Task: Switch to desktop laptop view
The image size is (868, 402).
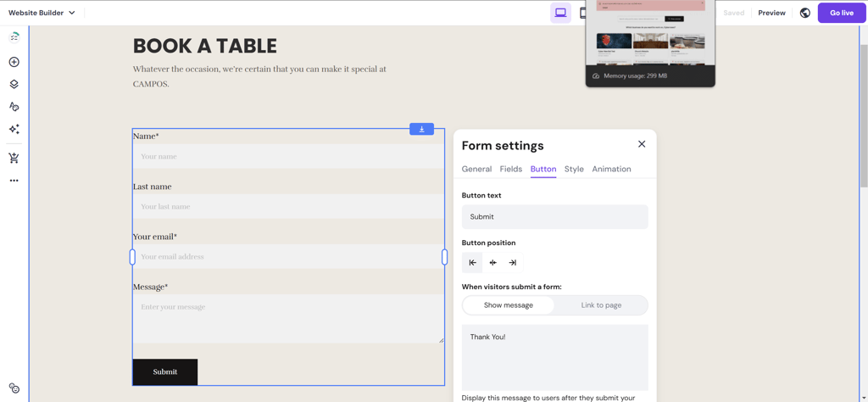Action: click(560, 13)
